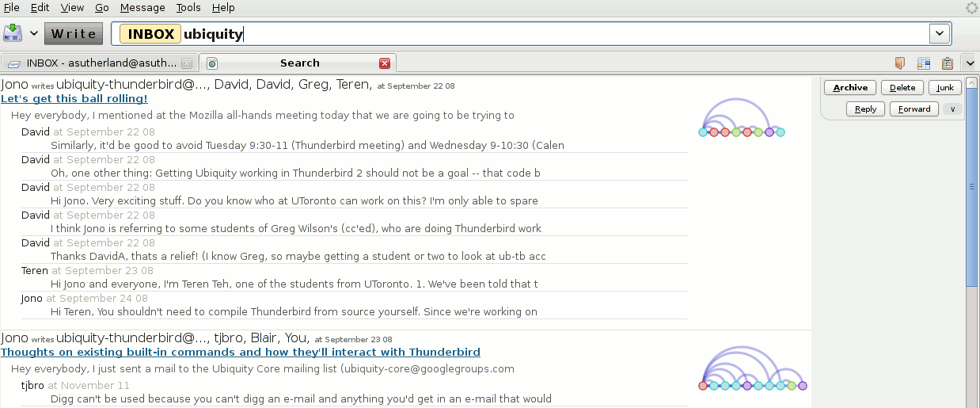Close the INBOX tab with its grey X

pyautogui.click(x=187, y=63)
